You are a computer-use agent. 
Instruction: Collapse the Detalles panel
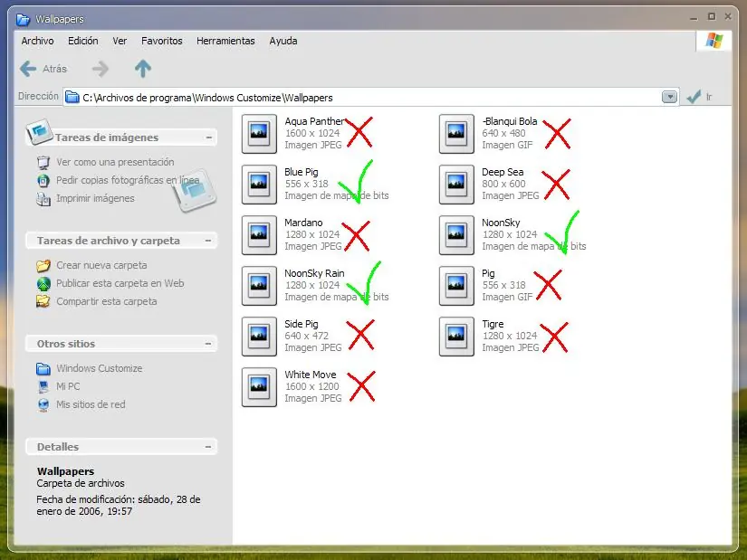coord(208,447)
